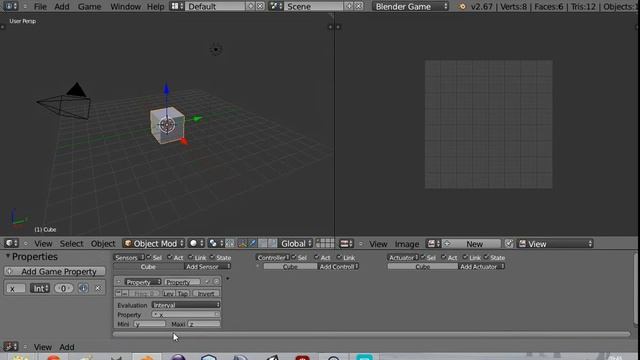Remove game property x

[x=98, y=288]
